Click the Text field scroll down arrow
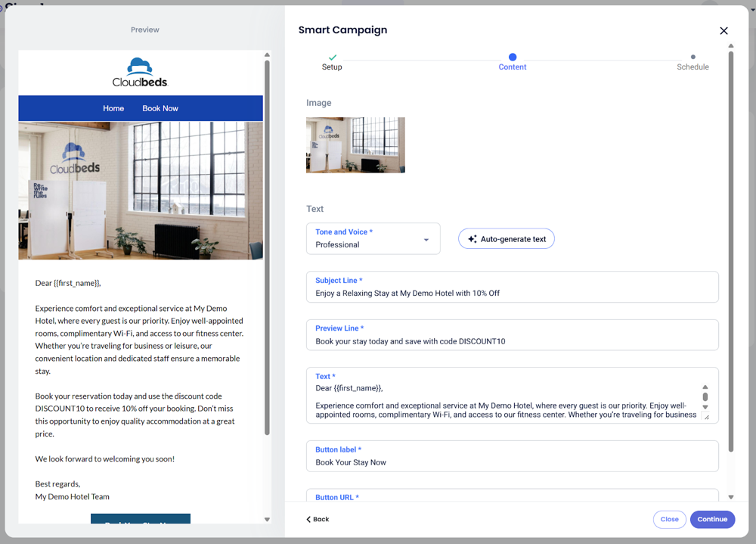 [705, 407]
